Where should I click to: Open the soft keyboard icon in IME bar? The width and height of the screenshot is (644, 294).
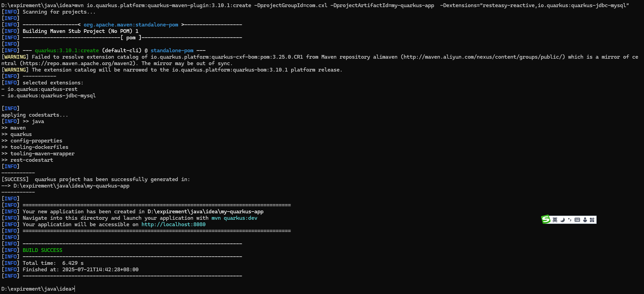pos(577,220)
